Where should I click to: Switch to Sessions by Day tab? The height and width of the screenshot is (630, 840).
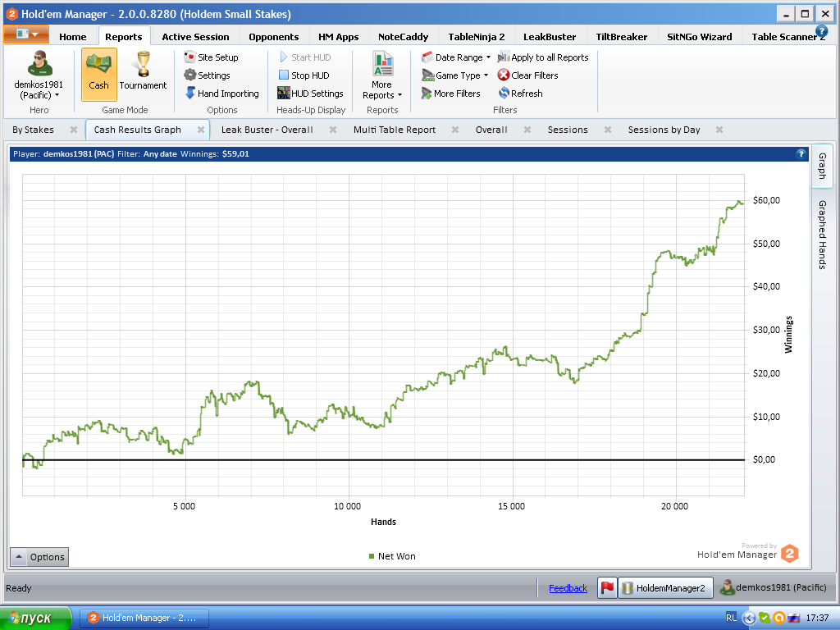pyautogui.click(x=664, y=130)
